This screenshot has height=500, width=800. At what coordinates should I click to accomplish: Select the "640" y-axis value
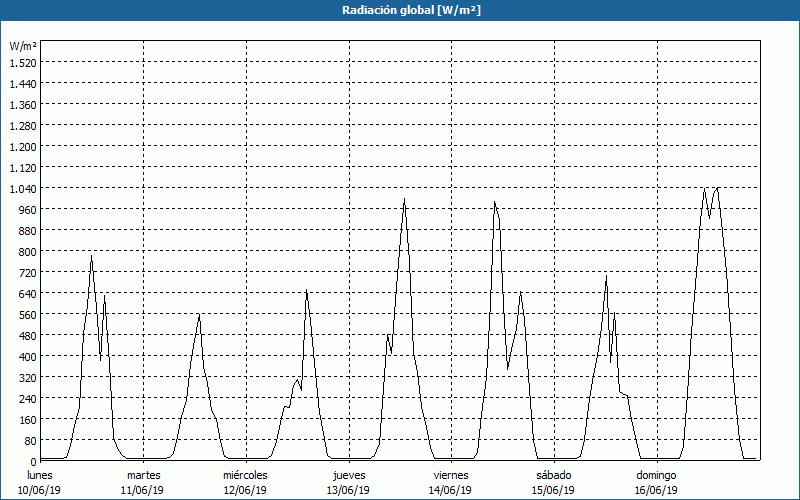coord(27,293)
